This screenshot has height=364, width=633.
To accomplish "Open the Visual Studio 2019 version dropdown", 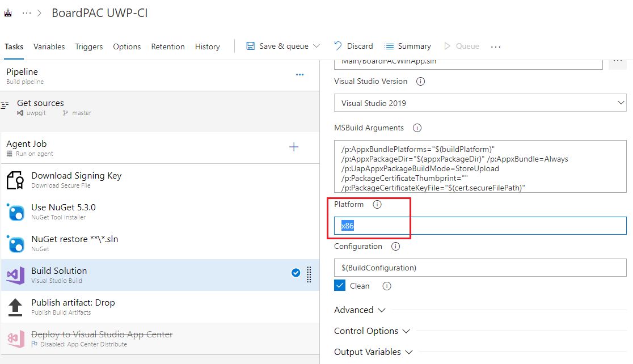I will point(480,103).
